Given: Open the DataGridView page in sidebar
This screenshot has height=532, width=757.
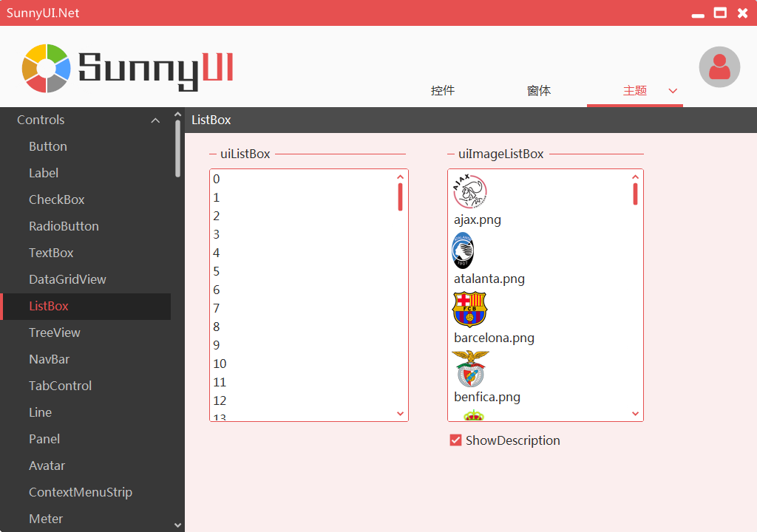Looking at the screenshot, I should point(86,279).
